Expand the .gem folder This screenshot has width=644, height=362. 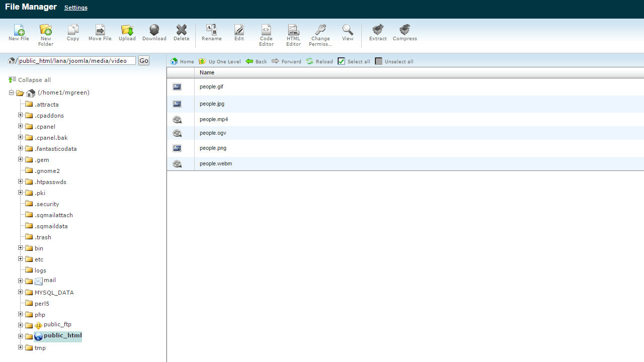click(21, 159)
